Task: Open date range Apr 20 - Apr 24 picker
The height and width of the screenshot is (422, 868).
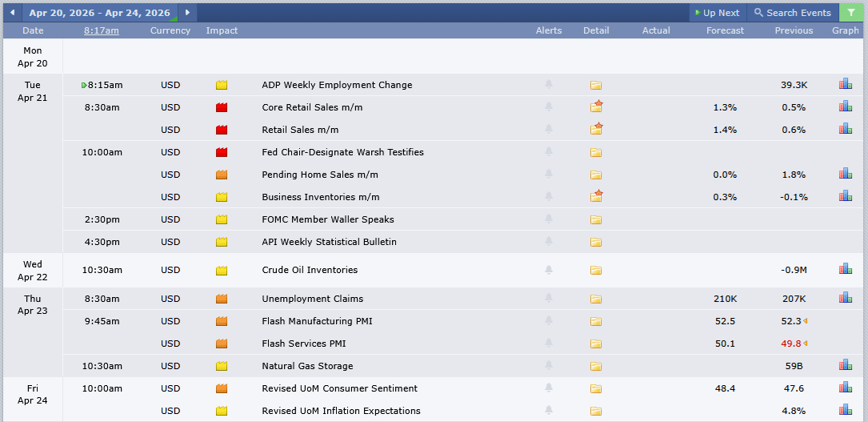Action: (100, 12)
